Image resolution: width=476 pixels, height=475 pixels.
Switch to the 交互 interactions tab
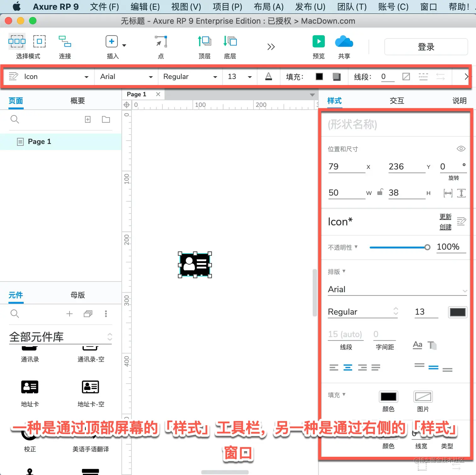pos(397,101)
